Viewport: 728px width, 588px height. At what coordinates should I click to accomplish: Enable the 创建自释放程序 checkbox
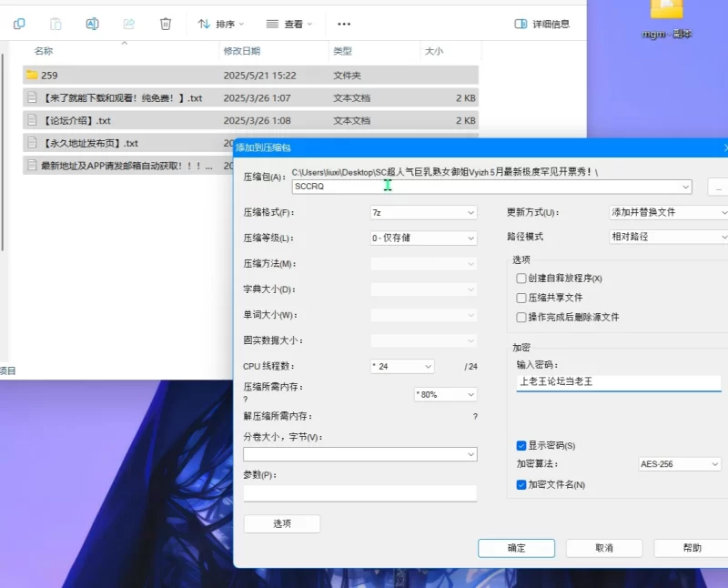point(521,279)
